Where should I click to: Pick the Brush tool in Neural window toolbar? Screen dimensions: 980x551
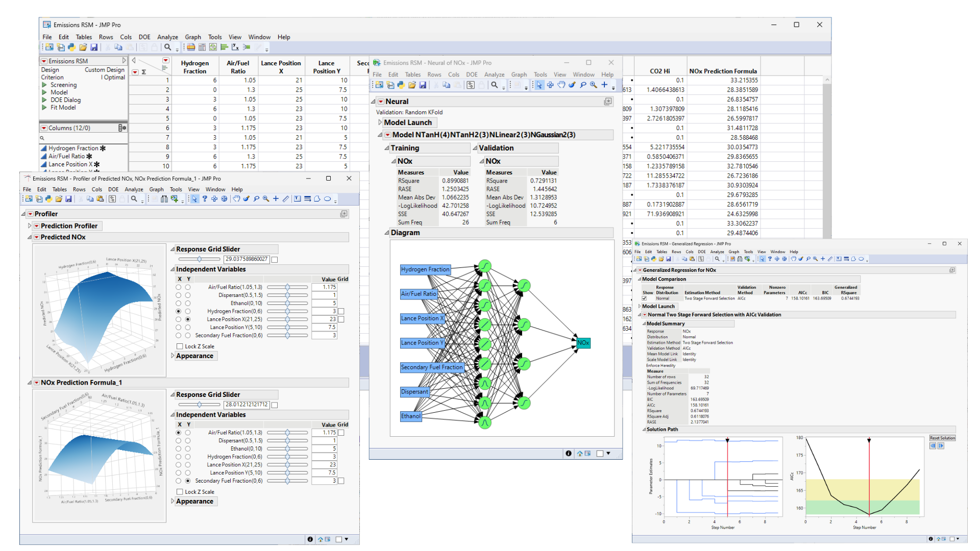[572, 85]
